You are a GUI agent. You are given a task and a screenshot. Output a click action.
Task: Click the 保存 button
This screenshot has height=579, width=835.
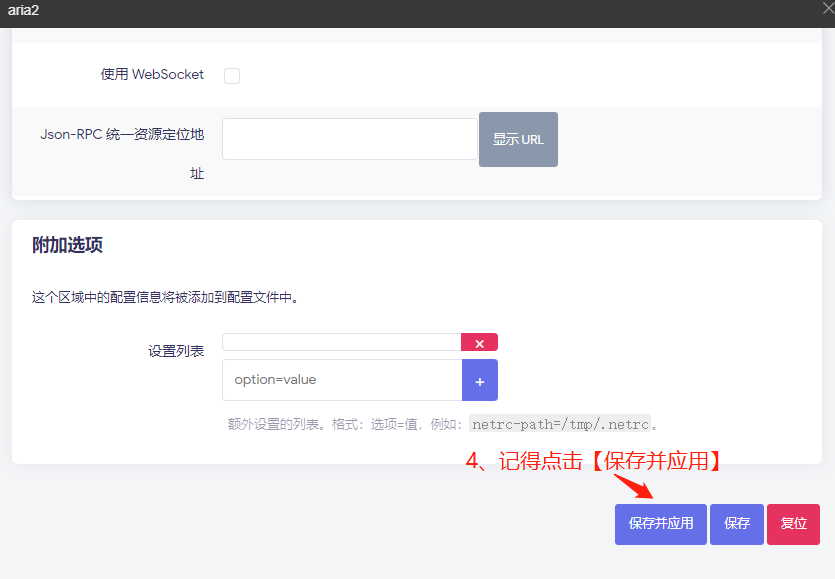click(737, 524)
